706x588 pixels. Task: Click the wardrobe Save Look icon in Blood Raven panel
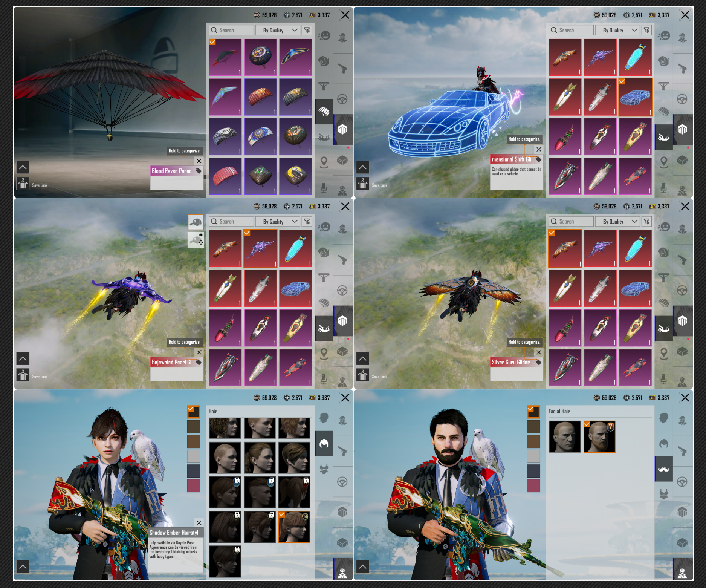pyautogui.click(x=23, y=184)
